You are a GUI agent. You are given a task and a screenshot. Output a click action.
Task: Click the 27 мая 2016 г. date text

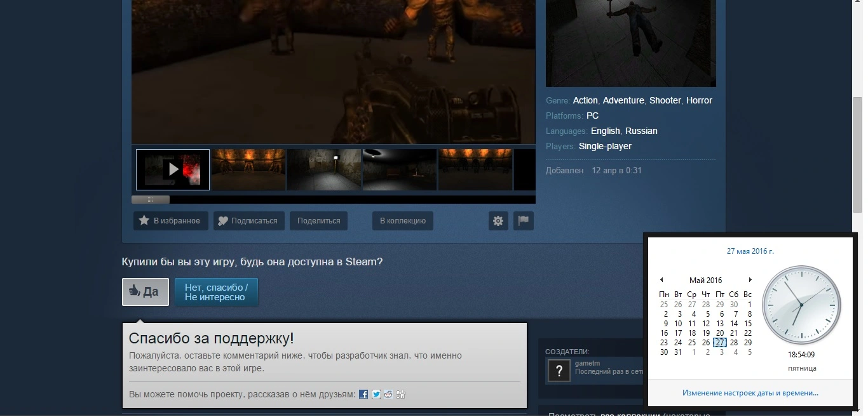pos(750,251)
